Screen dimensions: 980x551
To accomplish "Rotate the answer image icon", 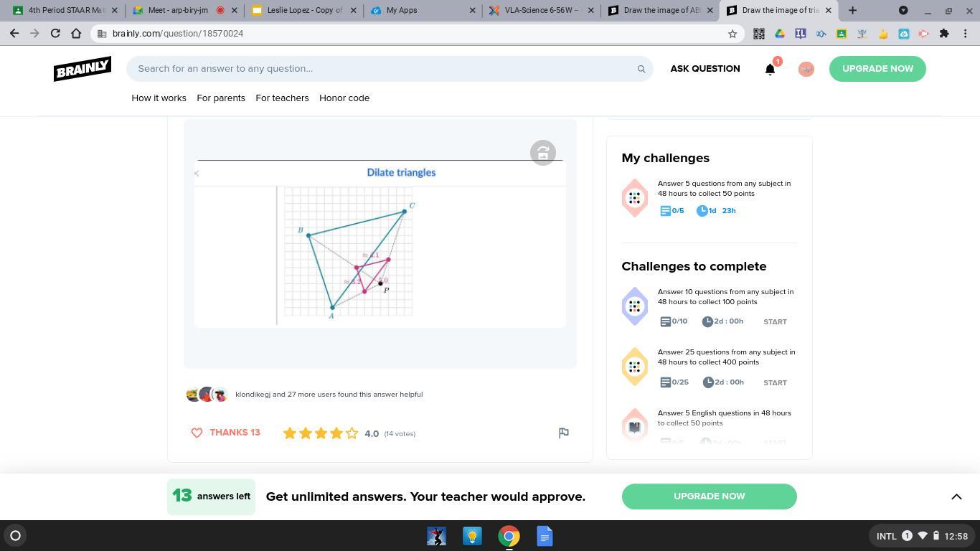I will tap(543, 153).
